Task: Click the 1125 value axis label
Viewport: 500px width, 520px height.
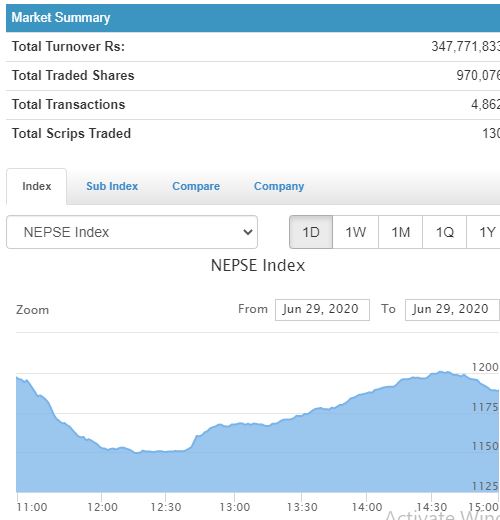Action: tap(485, 486)
